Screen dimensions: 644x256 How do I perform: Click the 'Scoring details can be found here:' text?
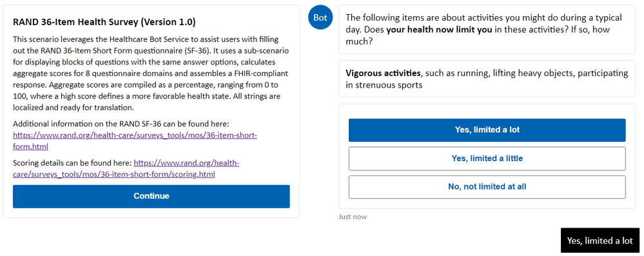pyautogui.click(x=72, y=163)
